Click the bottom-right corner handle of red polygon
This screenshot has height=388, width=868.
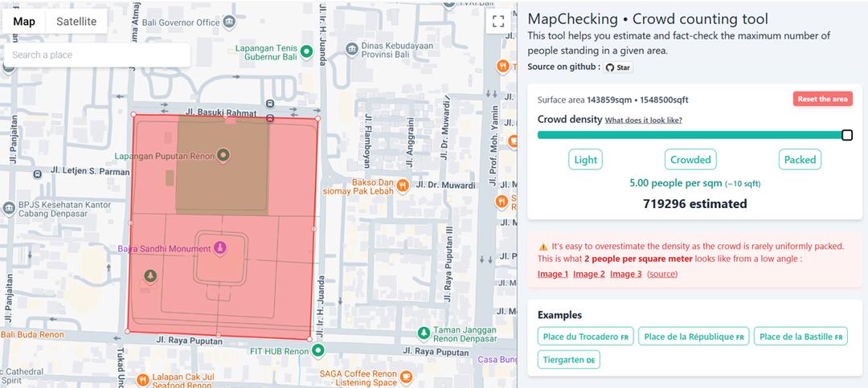pyautogui.click(x=309, y=339)
